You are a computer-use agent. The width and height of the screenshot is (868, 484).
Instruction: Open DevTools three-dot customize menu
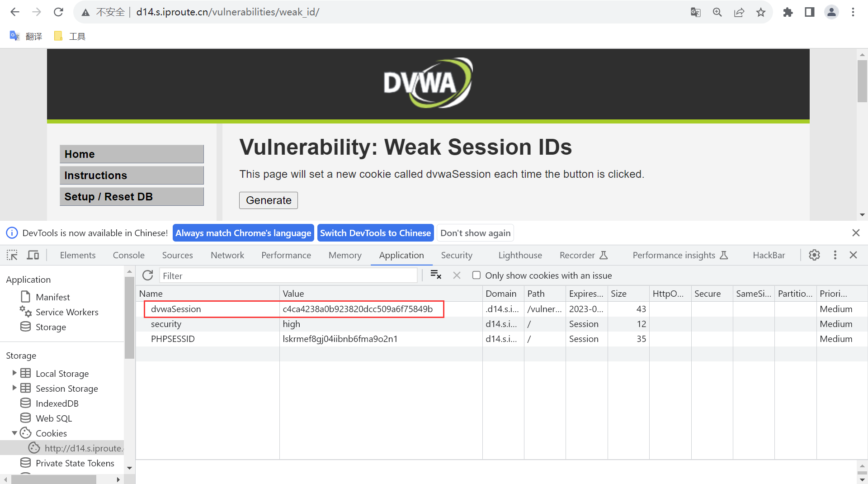[835, 255]
